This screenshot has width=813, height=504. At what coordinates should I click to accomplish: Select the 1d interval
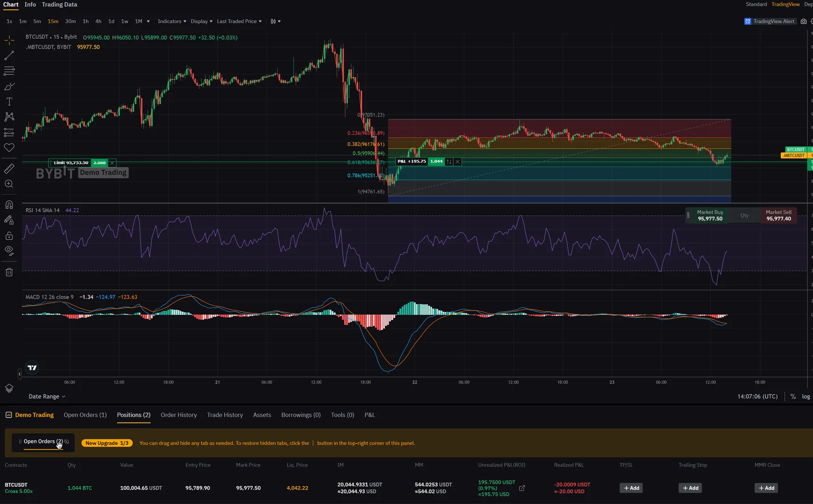point(111,21)
